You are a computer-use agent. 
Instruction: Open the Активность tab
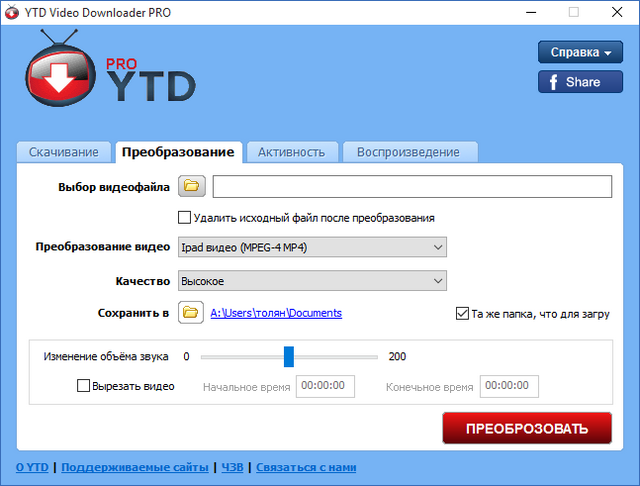pyautogui.click(x=291, y=152)
